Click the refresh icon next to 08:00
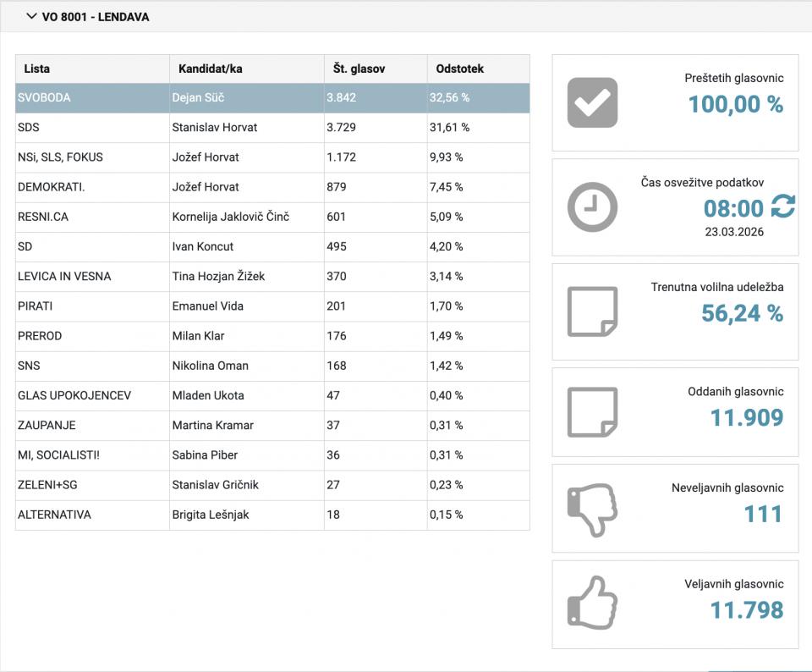The width and height of the screenshot is (812, 672). (782, 207)
